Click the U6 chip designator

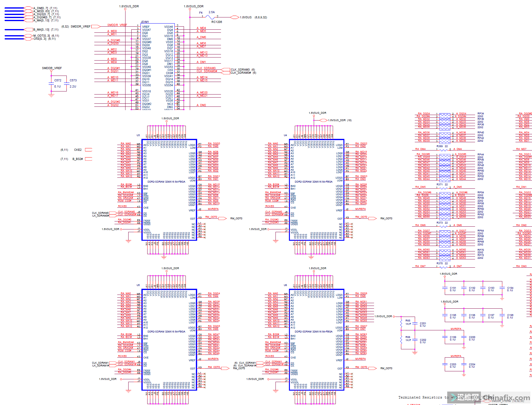click(285, 285)
